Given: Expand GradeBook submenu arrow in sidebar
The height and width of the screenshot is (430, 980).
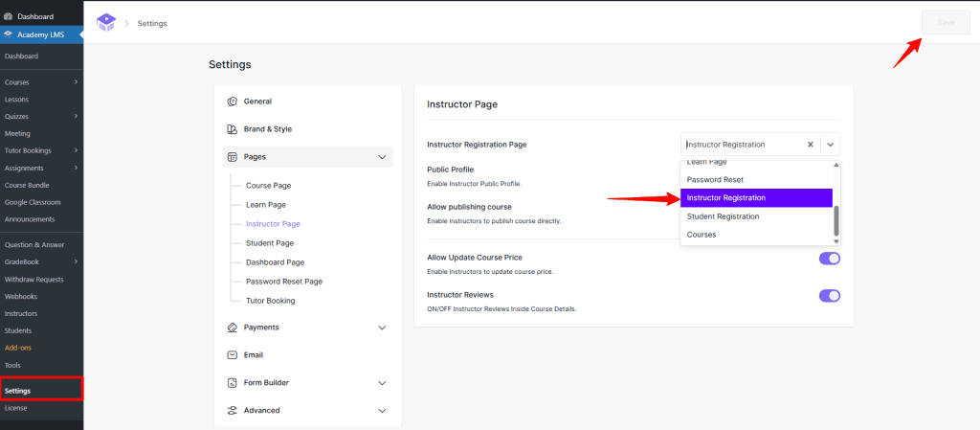Looking at the screenshot, I should (x=76, y=261).
